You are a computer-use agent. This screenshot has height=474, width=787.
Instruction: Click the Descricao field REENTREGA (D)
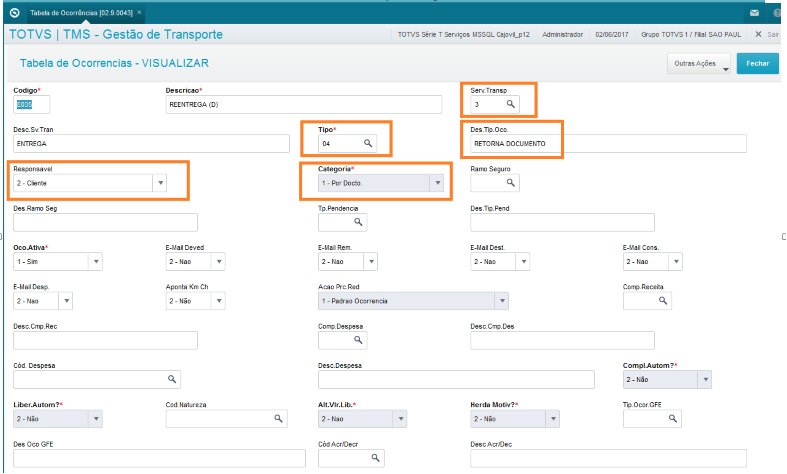[x=304, y=104]
